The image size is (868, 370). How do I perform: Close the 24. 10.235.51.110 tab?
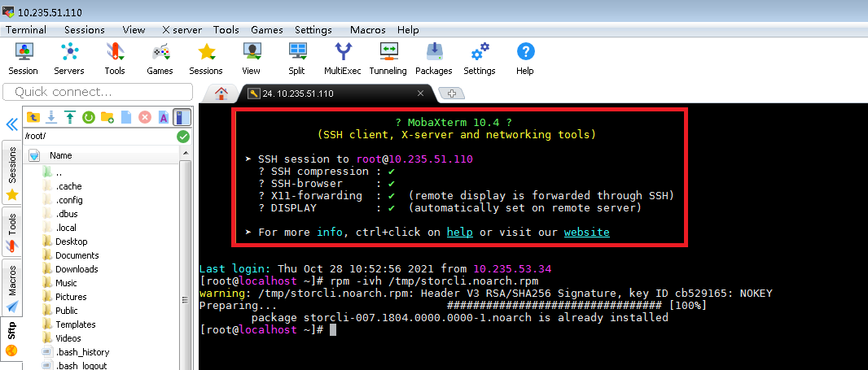420,94
